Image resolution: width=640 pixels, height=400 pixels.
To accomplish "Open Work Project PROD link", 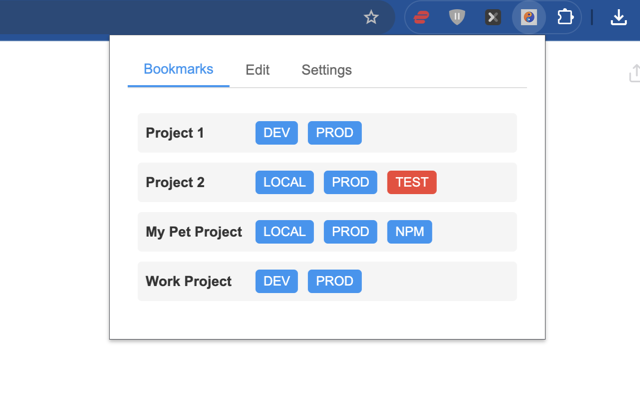I will click(335, 281).
